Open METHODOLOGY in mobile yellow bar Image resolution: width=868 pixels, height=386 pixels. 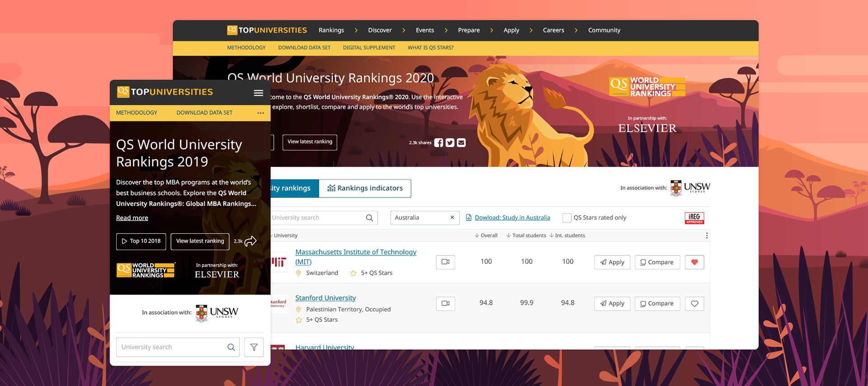pos(137,113)
